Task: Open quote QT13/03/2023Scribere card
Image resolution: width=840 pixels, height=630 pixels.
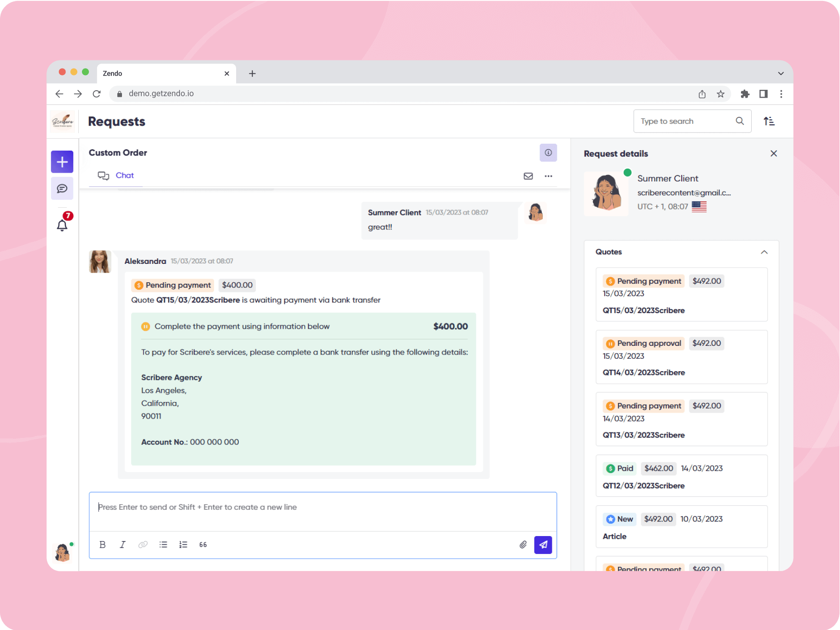Action: click(x=682, y=419)
